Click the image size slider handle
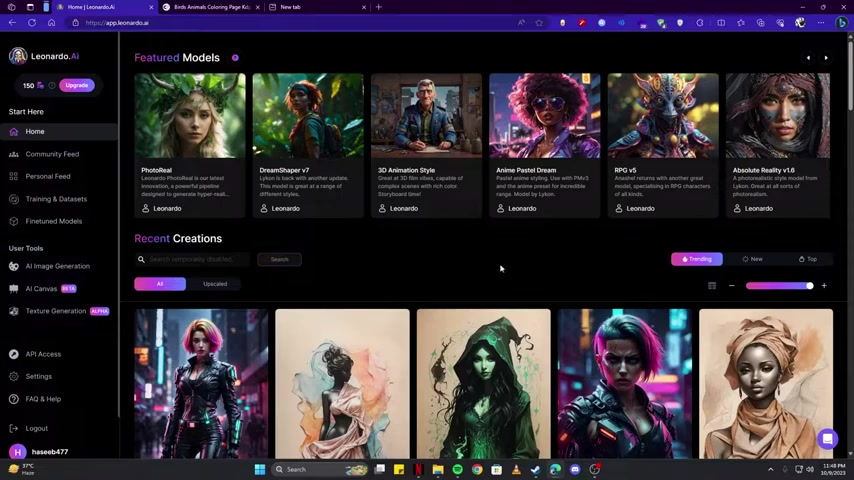This screenshot has height=480, width=854. pos(809,285)
